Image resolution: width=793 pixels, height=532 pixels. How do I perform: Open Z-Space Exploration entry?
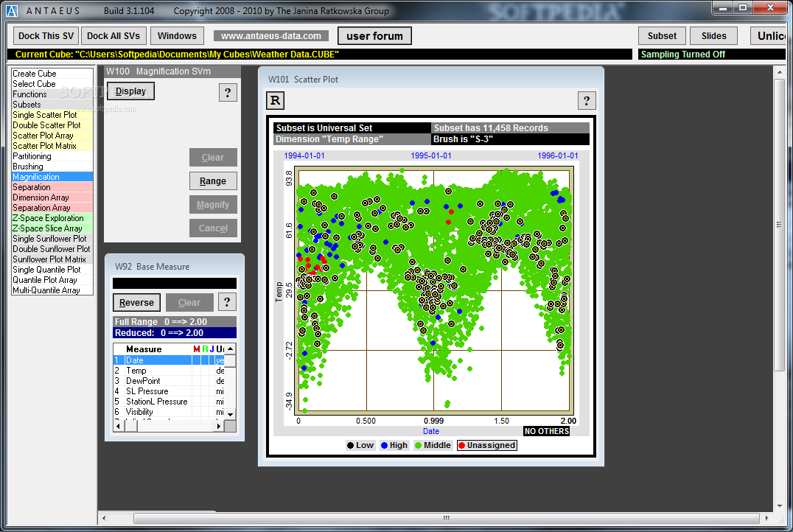coord(52,218)
